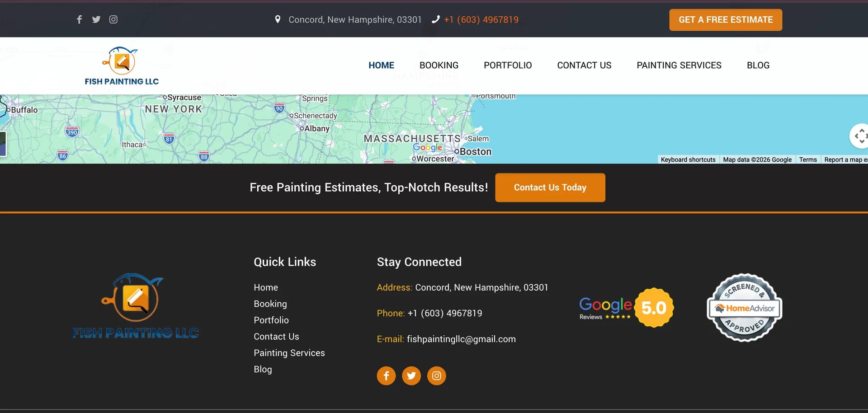Click the Contact Us Today button

pos(550,188)
